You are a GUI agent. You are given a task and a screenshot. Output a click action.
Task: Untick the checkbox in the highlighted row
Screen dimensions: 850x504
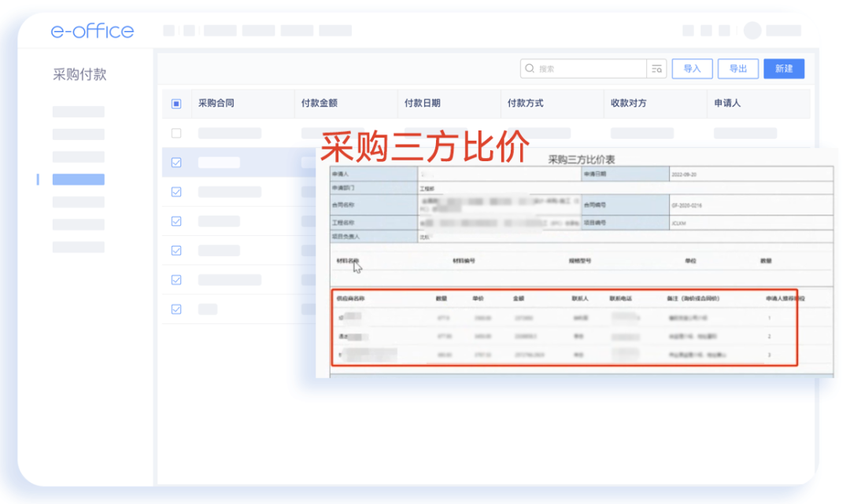(x=176, y=163)
